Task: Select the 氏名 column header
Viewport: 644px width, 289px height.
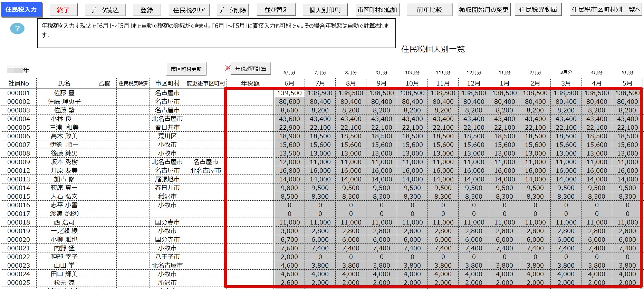Action: [64, 83]
